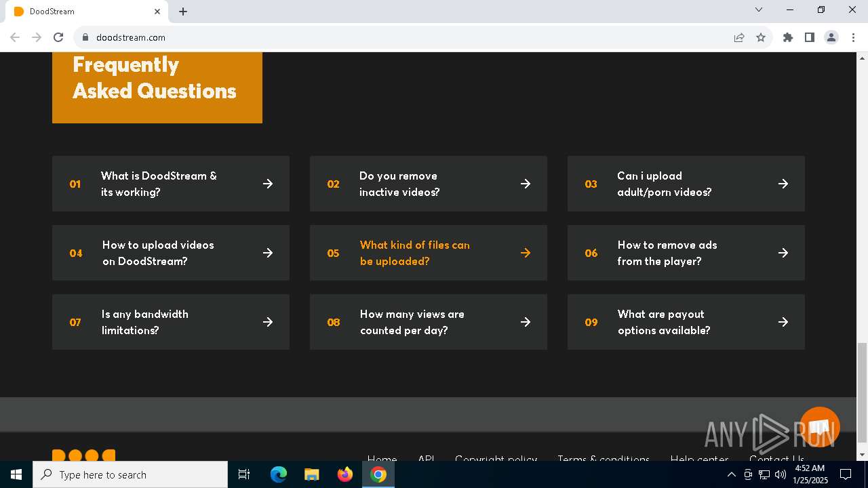868x488 pixels.
Task: Open FAQ text 'What are payout options available?'
Action: pos(664,322)
